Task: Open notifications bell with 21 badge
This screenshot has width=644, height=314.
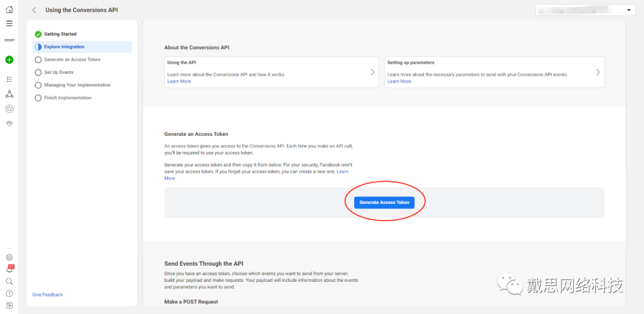Action: pyautogui.click(x=9, y=269)
